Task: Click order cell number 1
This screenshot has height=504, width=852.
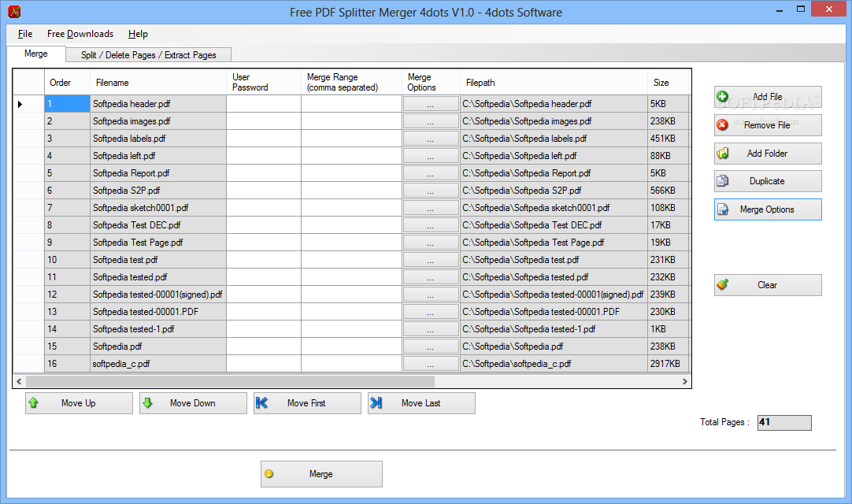Action: (x=68, y=104)
